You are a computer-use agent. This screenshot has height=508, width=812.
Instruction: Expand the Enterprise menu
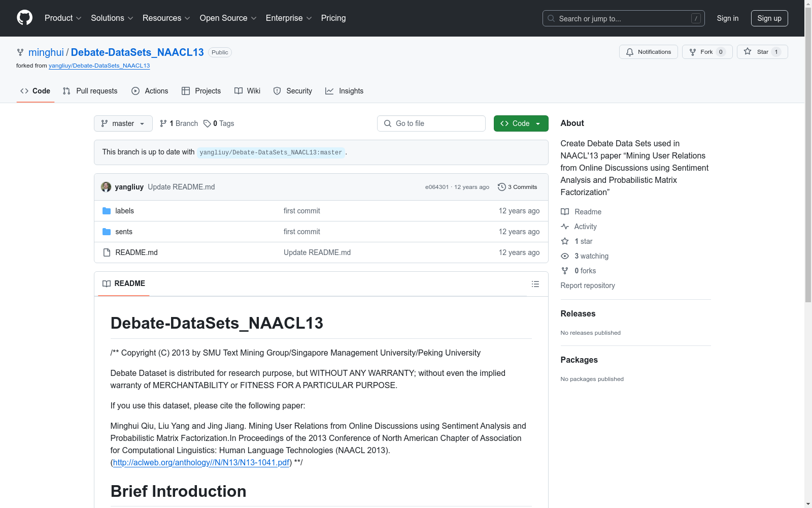289,18
